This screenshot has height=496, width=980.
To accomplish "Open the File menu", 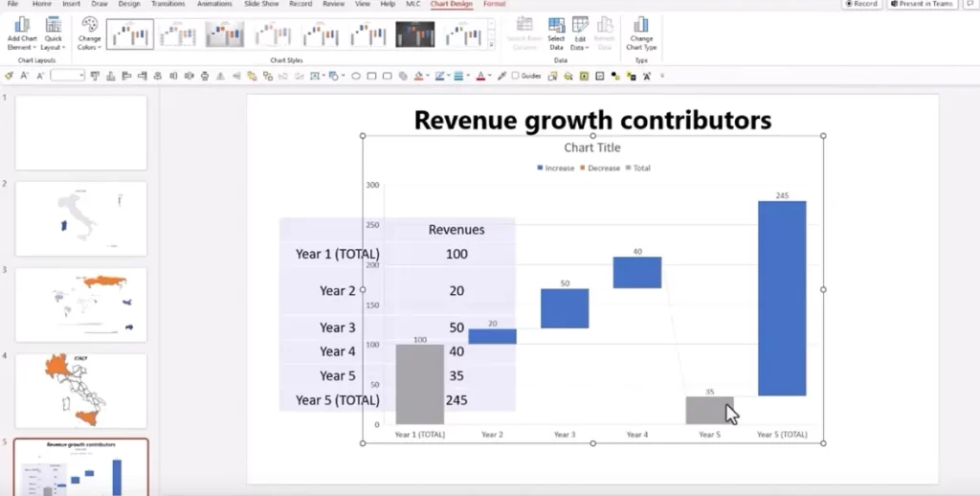I will pyautogui.click(x=12, y=4).
